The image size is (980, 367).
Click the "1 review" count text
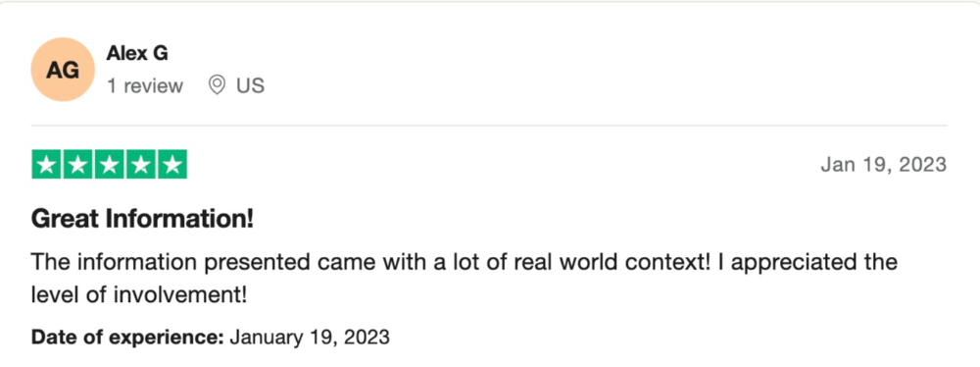tap(145, 85)
